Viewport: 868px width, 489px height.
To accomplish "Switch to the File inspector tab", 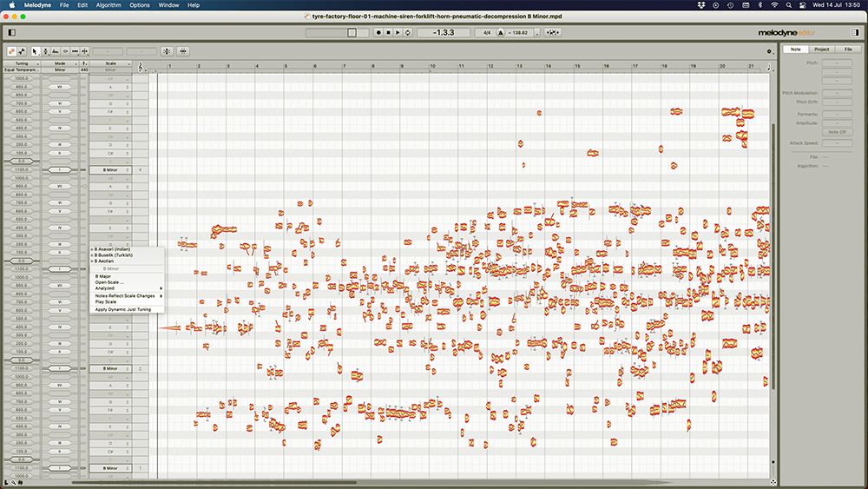I will [x=848, y=50].
